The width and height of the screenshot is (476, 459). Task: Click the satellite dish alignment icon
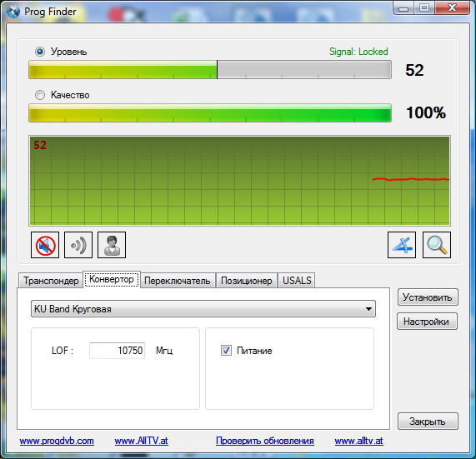(x=402, y=245)
